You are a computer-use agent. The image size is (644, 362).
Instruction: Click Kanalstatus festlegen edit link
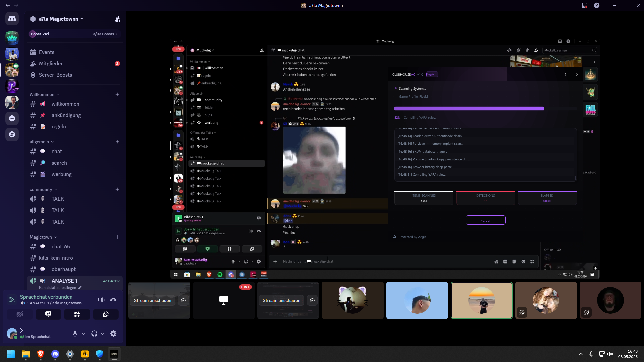tap(60, 288)
